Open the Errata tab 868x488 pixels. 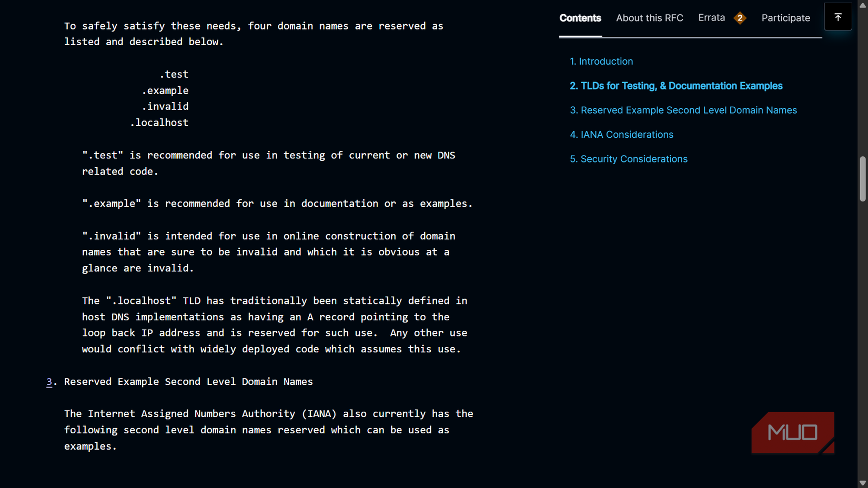pos(711,18)
